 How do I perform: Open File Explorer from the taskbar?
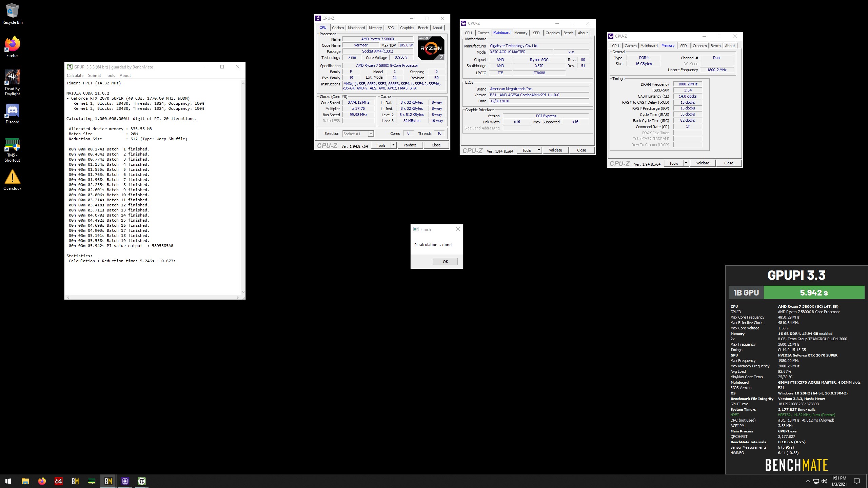pyautogui.click(x=25, y=481)
